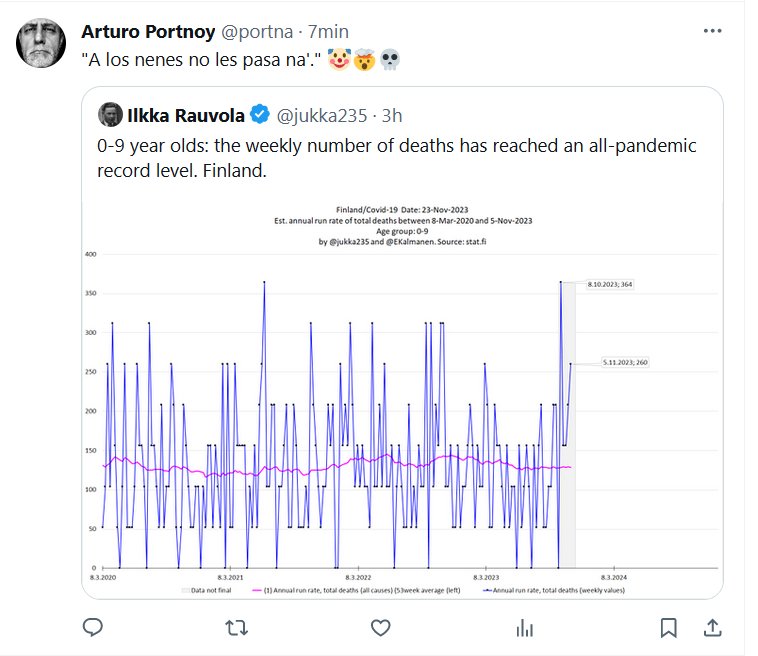Like the tweet with heart icon
Screen dimensions: 758x656
[380, 628]
